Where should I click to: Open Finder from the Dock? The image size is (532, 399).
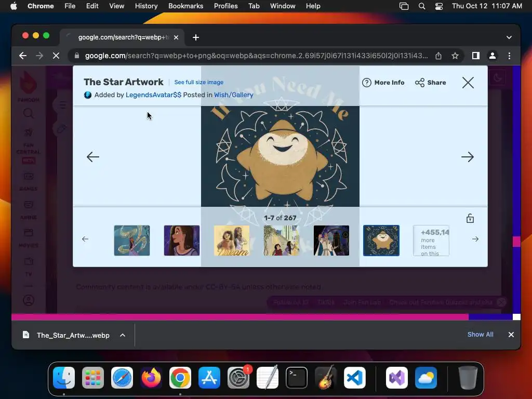pyautogui.click(x=64, y=378)
